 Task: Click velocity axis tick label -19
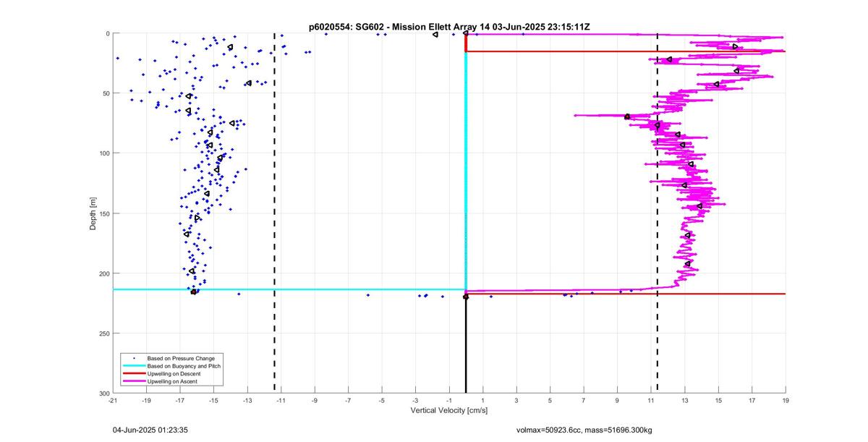point(146,400)
